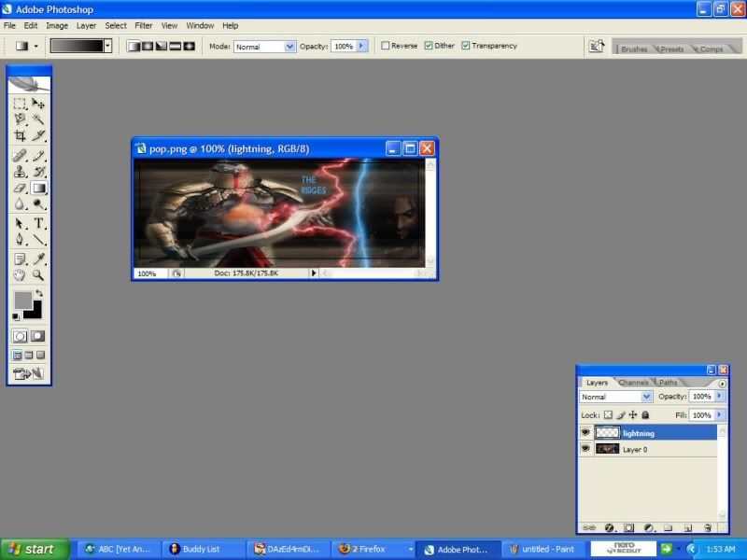This screenshot has height=560, width=747.
Task: Switch to untitled - Paint taskbar button
Action: pos(543,549)
